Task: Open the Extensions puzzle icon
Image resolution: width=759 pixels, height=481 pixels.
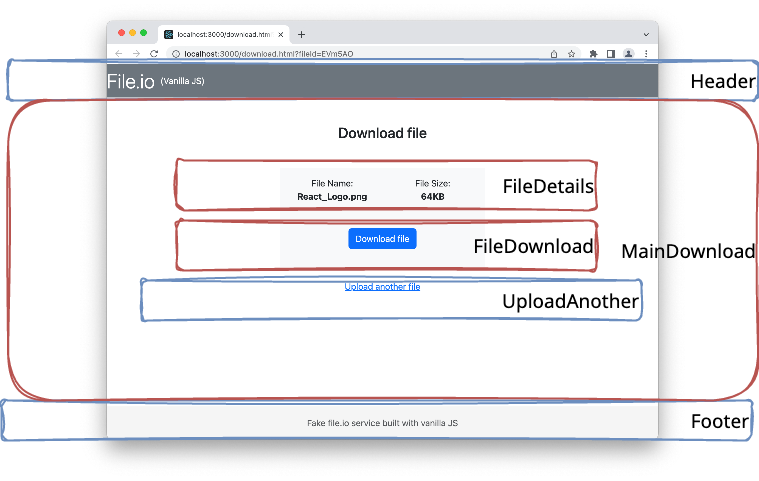Action: pyautogui.click(x=593, y=53)
